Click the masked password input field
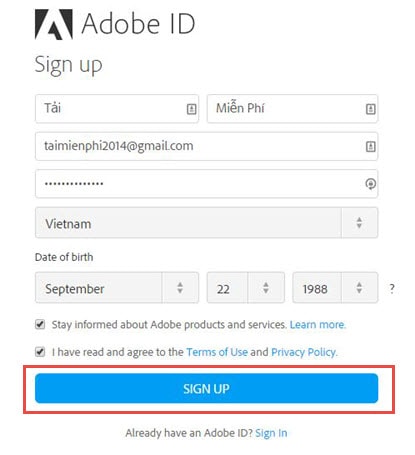This screenshot has width=415, height=455. pyautogui.click(x=206, y=184)
